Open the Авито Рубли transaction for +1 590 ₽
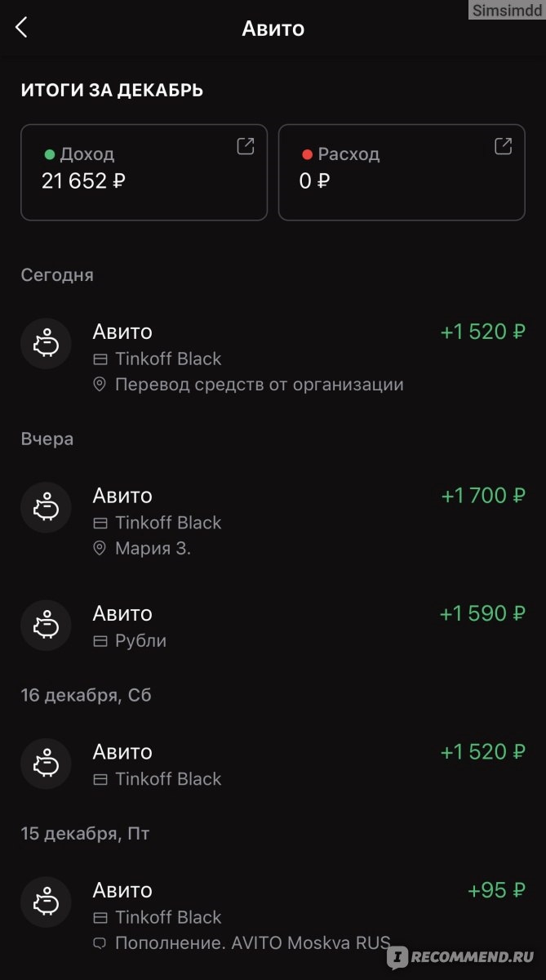 point(273,626)
